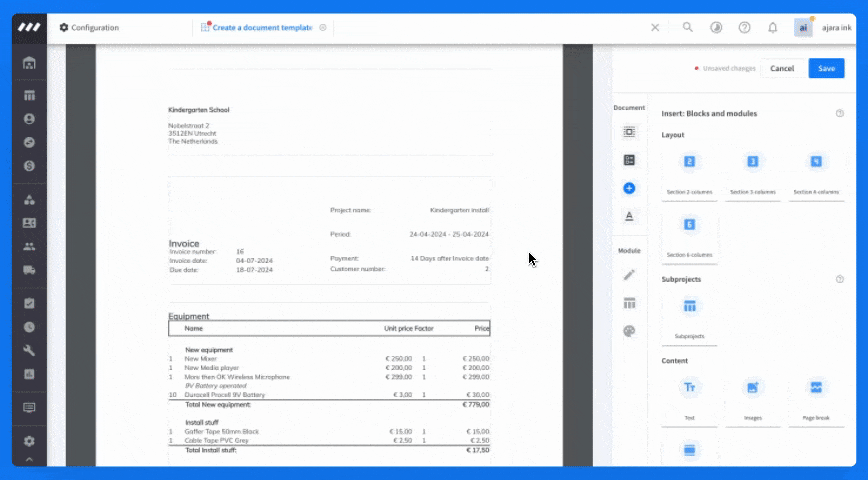Insert a Section 3-columns layout block

tap(753, 173)
